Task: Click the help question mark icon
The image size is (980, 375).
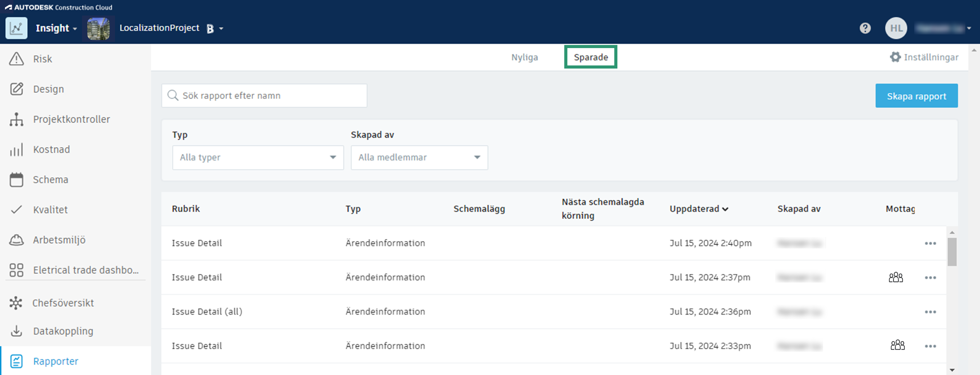Action: 865,28
